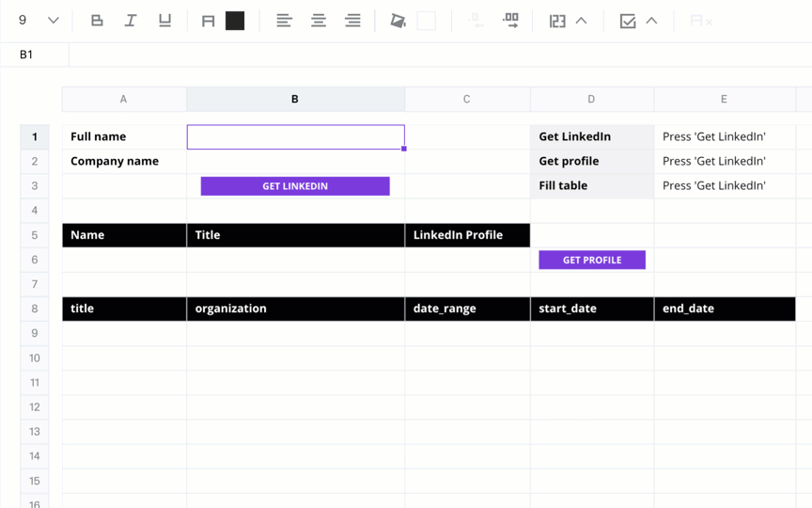Select the fill color bucket icon
Image resolution: width=812 pixels, height=508 pixels.
point(398,21)
